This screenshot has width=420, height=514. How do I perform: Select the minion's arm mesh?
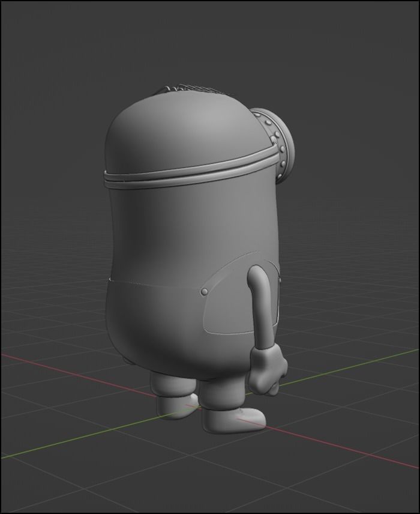pyautogui.click(x=262, y=306)
